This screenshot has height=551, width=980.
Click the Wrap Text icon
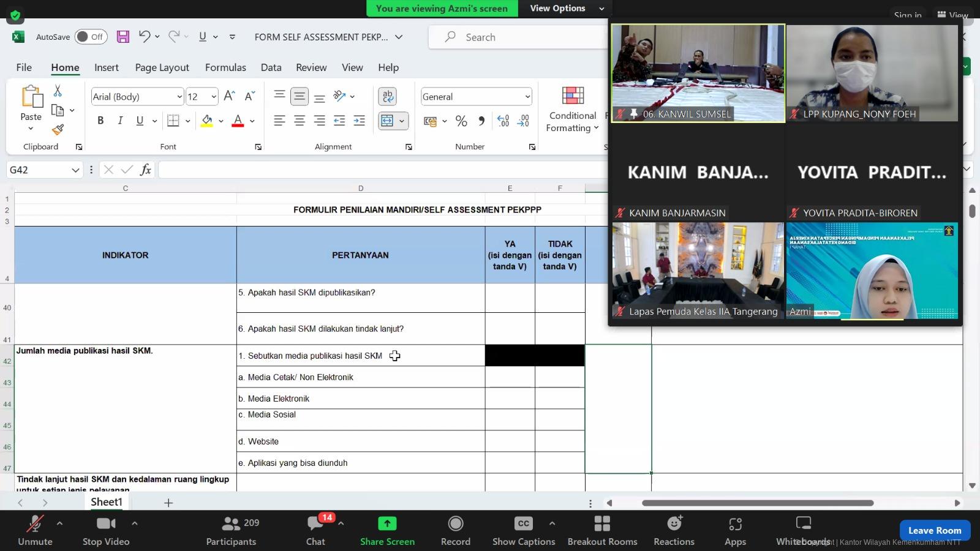click(x=387, y=97)
